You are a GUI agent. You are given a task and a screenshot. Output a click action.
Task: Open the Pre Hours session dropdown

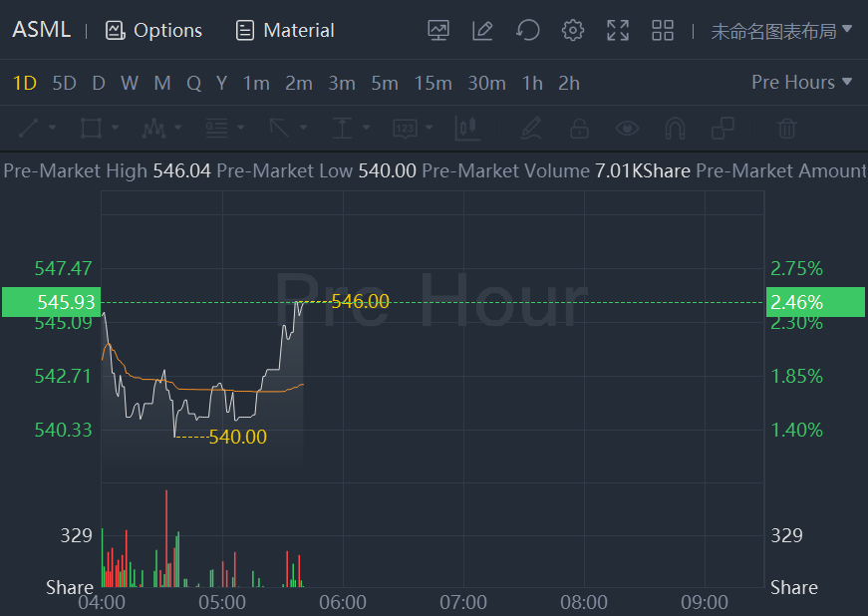[802, 83]
